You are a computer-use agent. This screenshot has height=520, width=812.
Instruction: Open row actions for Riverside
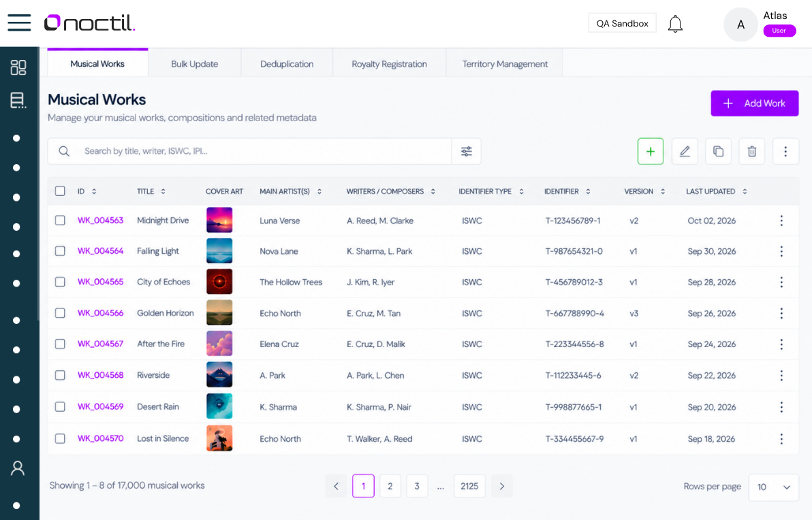click(x=781, y=375)
